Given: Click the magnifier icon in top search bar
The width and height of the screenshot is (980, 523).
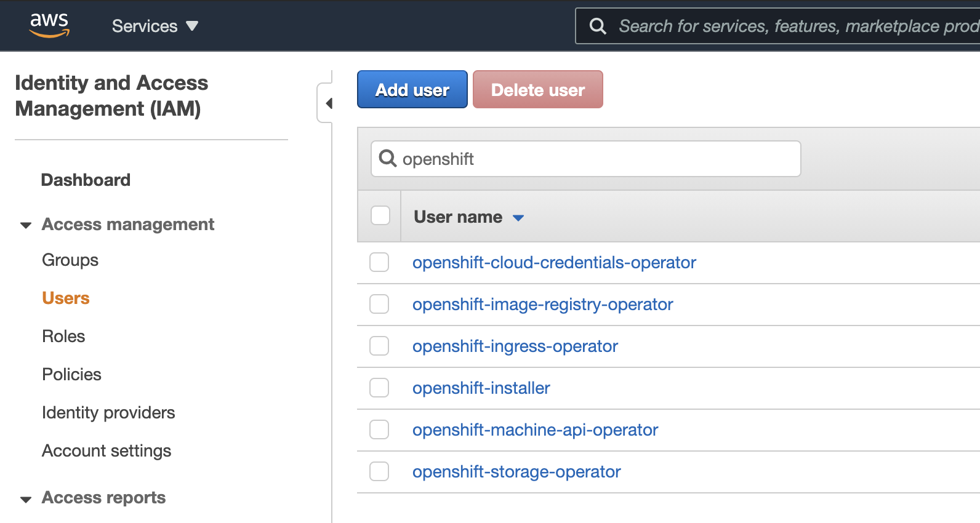Looking at the screenshot, I should 598,26.
